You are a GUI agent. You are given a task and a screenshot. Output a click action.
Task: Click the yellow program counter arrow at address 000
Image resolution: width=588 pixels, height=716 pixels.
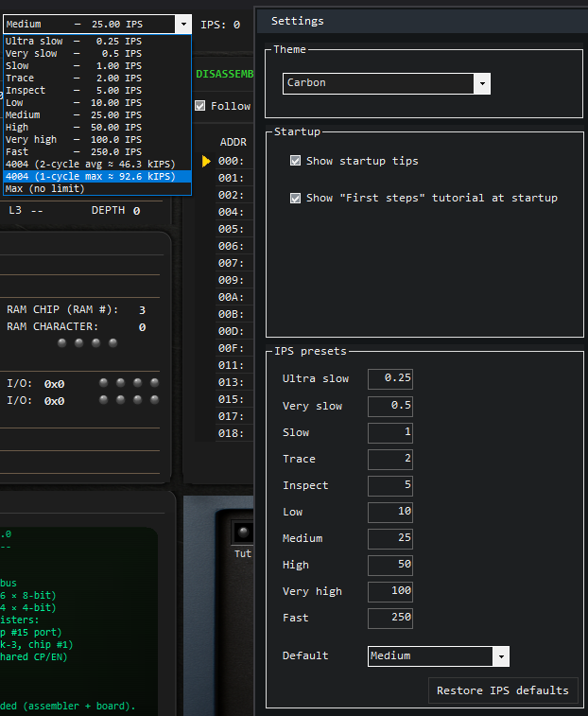[207, 162]
